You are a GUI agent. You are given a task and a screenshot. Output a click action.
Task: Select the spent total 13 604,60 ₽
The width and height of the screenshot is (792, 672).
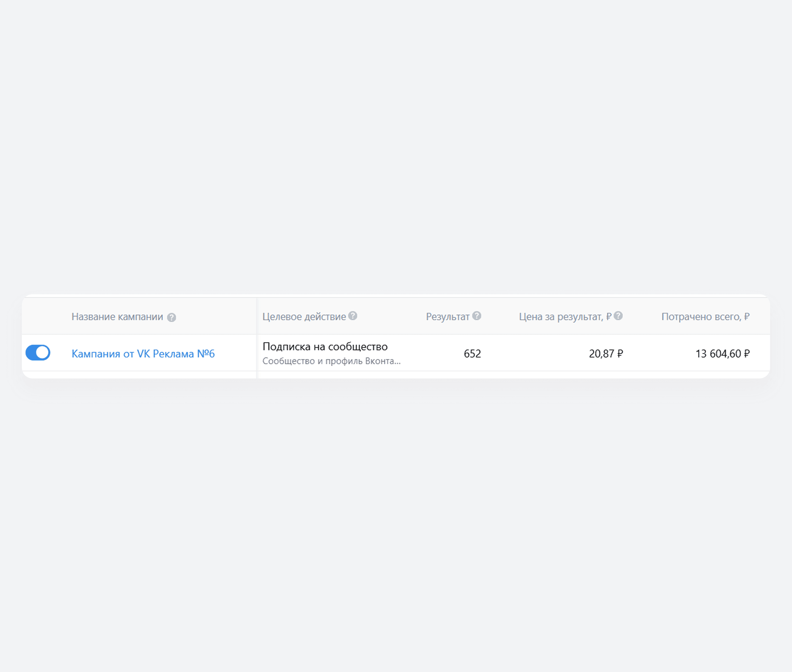coord(723,354)
